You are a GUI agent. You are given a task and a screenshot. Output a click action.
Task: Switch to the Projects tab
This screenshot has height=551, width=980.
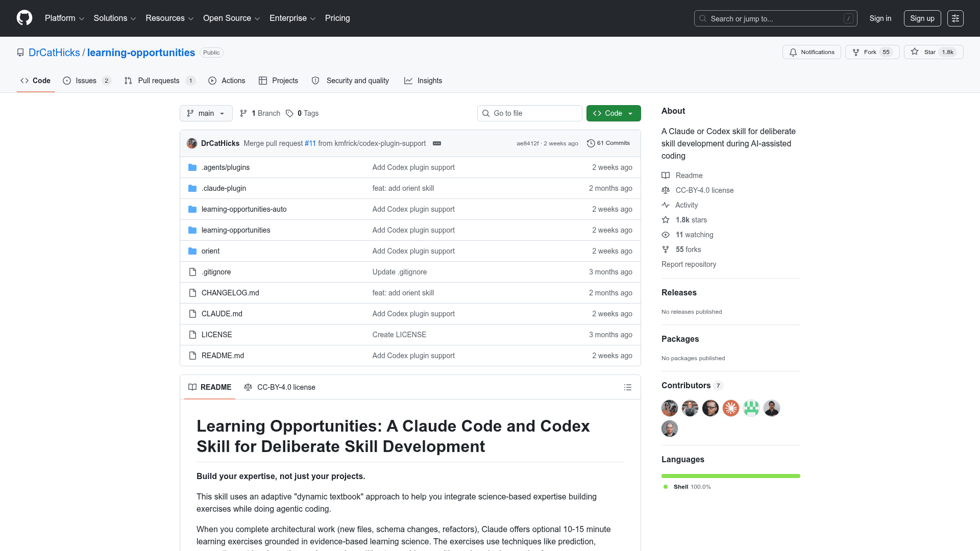(278, 81)
